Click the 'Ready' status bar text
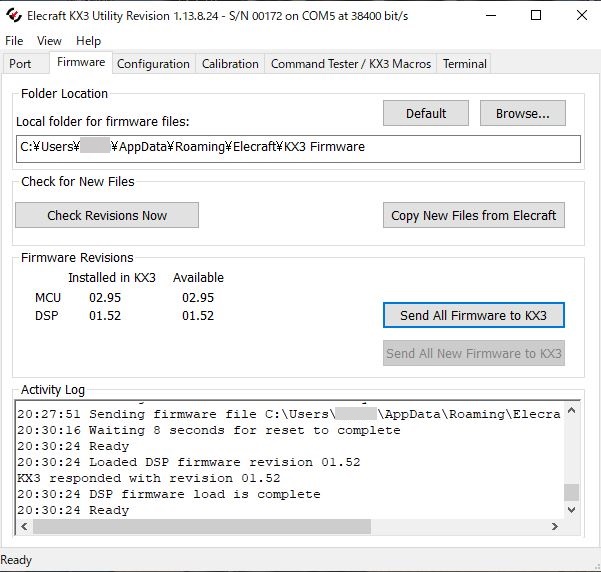Viewport: 601px width, 572px height. click(16, 560)
